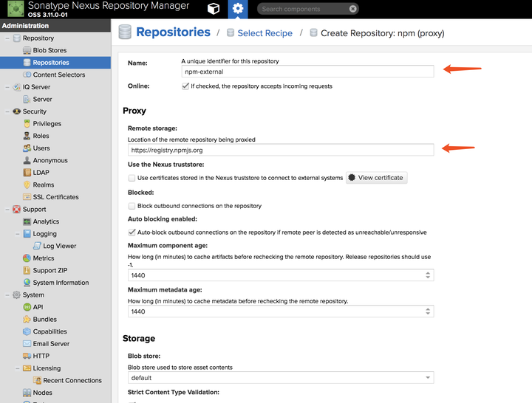Image resolution: width=532 pixels, height=403 pixels.
Task: Open the Blob store dropdown
Action: pyautogui.click(x=281, y=378)
